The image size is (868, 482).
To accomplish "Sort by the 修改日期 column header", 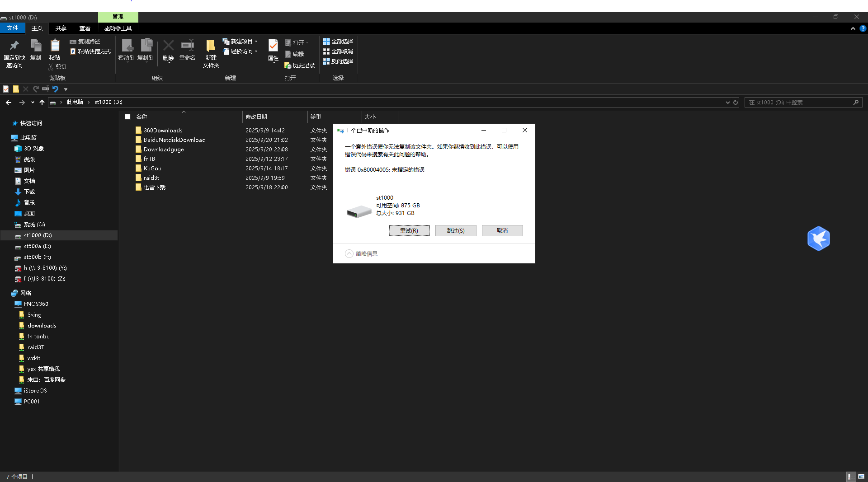I will 275,117.
